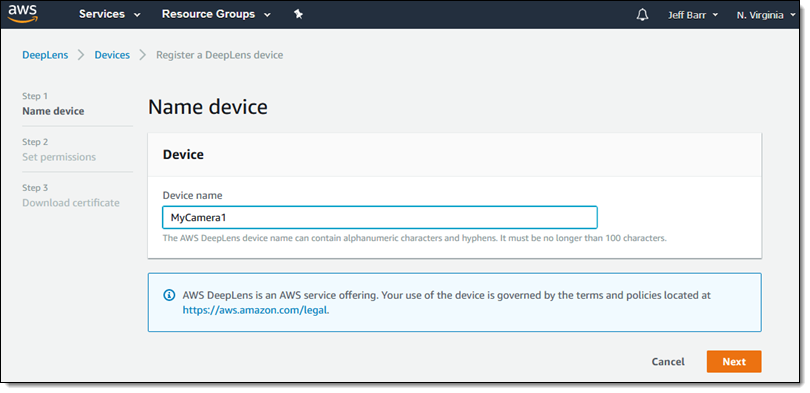Viewport: 810px width, 393px height.
Task: Select Step 1 Name device
Action: [53, 104]
